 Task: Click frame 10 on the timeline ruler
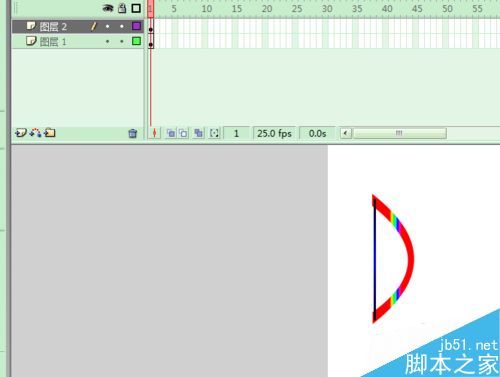(x=207, y=9)
